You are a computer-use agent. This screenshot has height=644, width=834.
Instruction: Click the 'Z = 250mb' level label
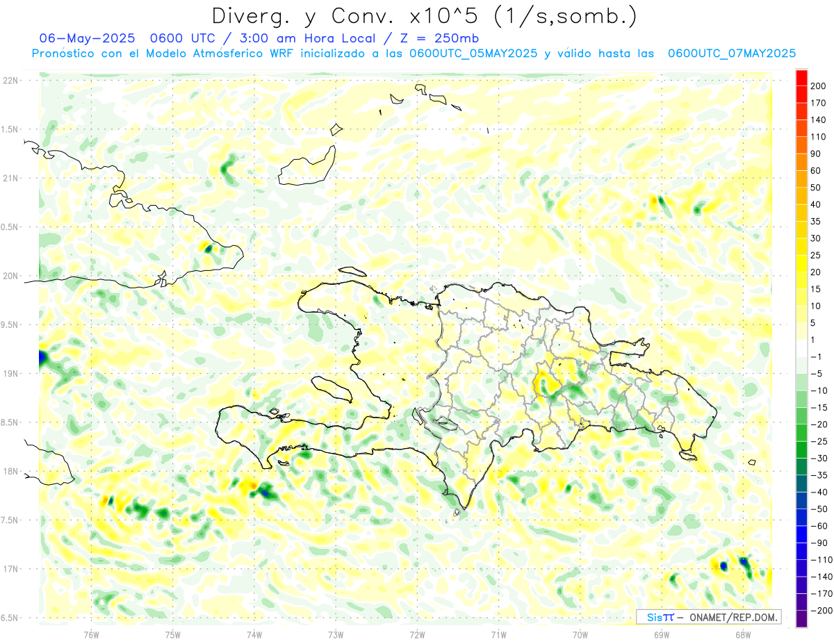439,38
